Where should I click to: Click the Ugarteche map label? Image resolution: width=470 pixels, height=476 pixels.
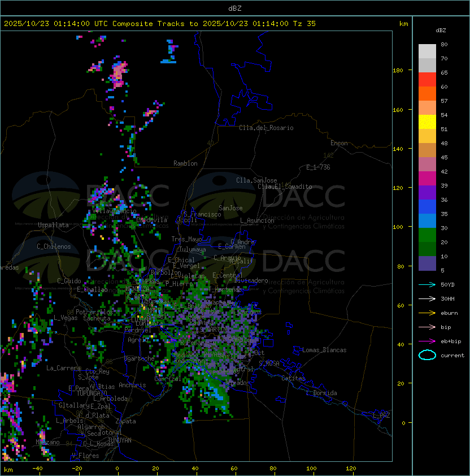click(140, 358)
